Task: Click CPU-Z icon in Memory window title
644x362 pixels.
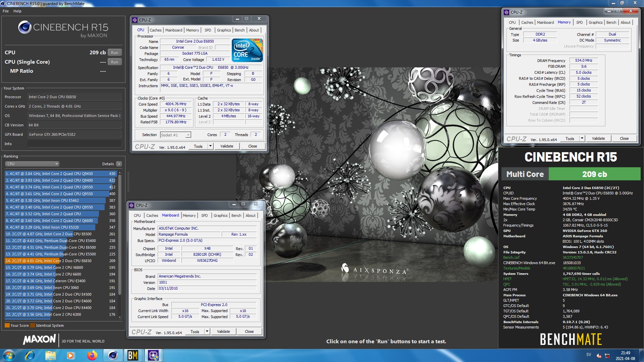Action: [x=506, y=12]
